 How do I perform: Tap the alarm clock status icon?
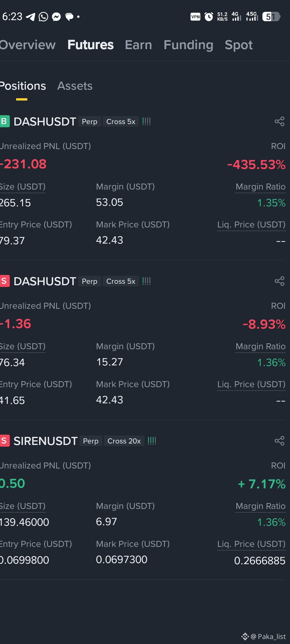click(x=209, y=17)
